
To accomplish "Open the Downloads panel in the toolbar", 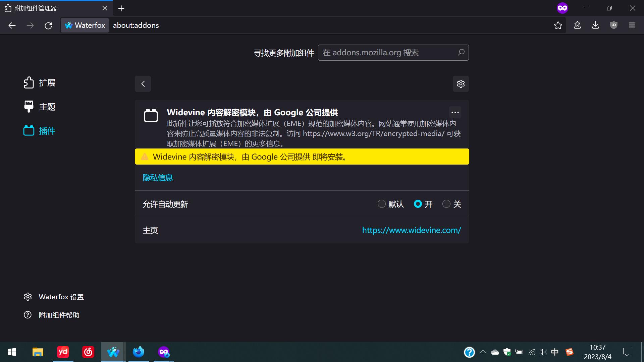I will pyautogui.click(x=596, y=25).
